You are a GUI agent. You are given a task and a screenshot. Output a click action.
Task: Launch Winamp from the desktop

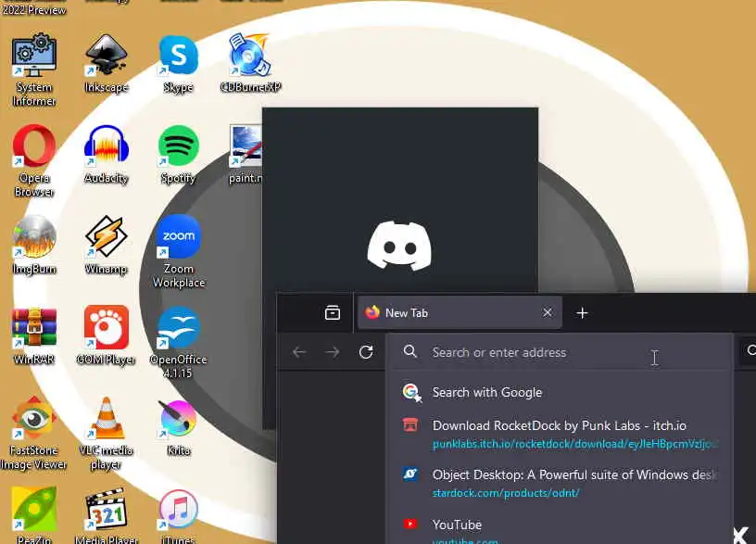pos(106,245)
